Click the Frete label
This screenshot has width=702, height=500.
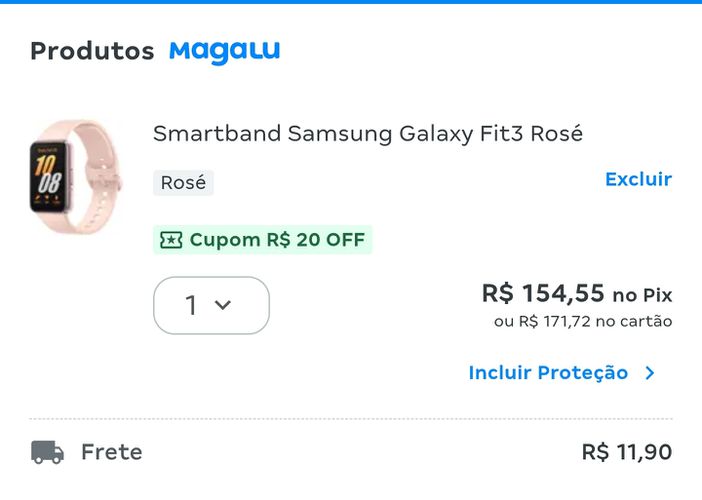click(111, 452)
